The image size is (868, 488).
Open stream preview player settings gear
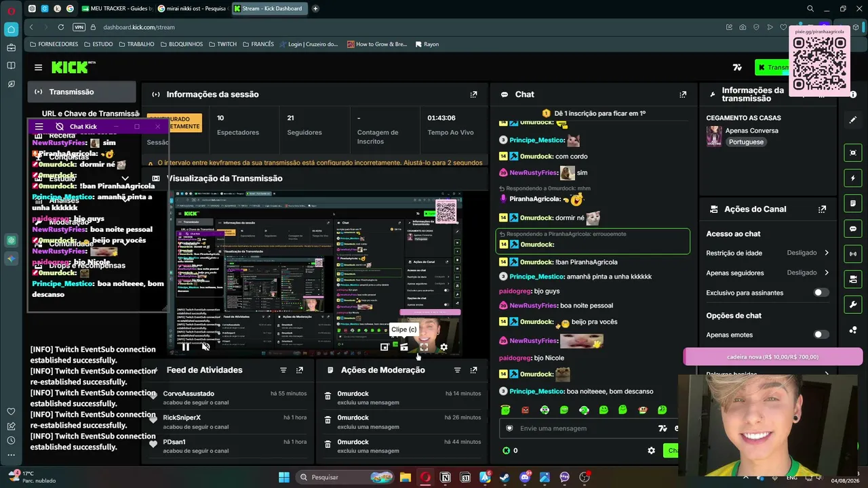[x=443, y=347]
